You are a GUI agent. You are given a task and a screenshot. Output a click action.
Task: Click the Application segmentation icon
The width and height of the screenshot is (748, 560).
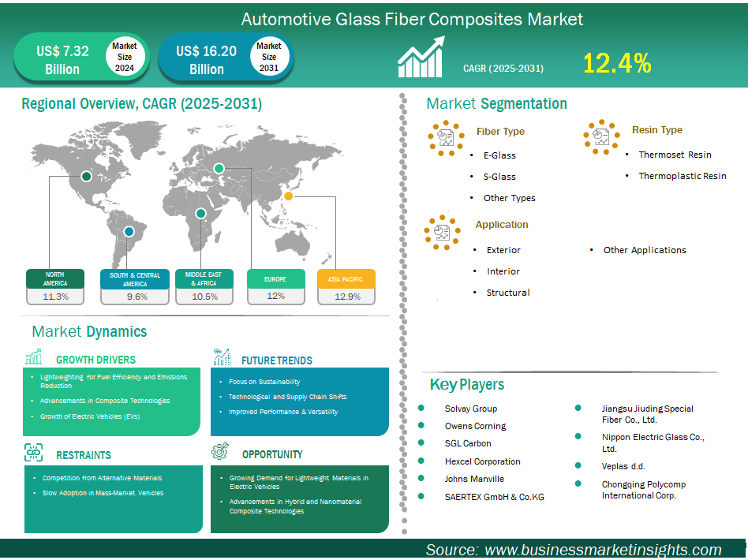442,233
